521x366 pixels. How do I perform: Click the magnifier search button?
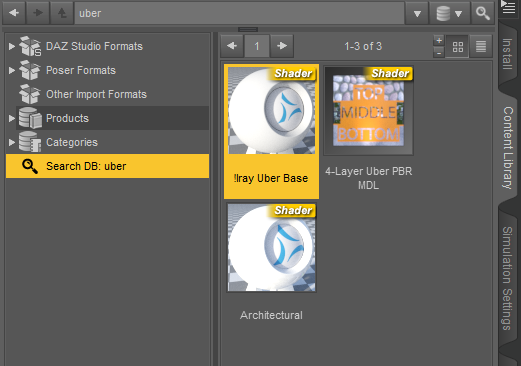(482, 13)
